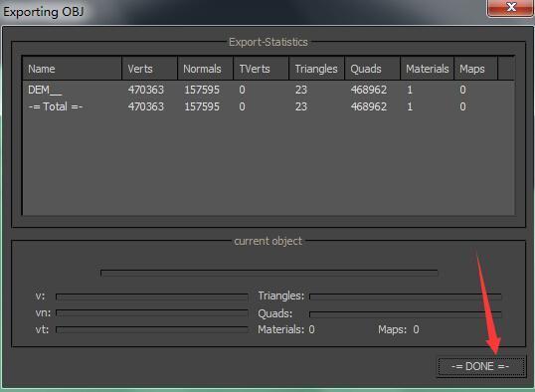Click the Quads progress bar
Screen dimensions: 535x392
(406, 313)
